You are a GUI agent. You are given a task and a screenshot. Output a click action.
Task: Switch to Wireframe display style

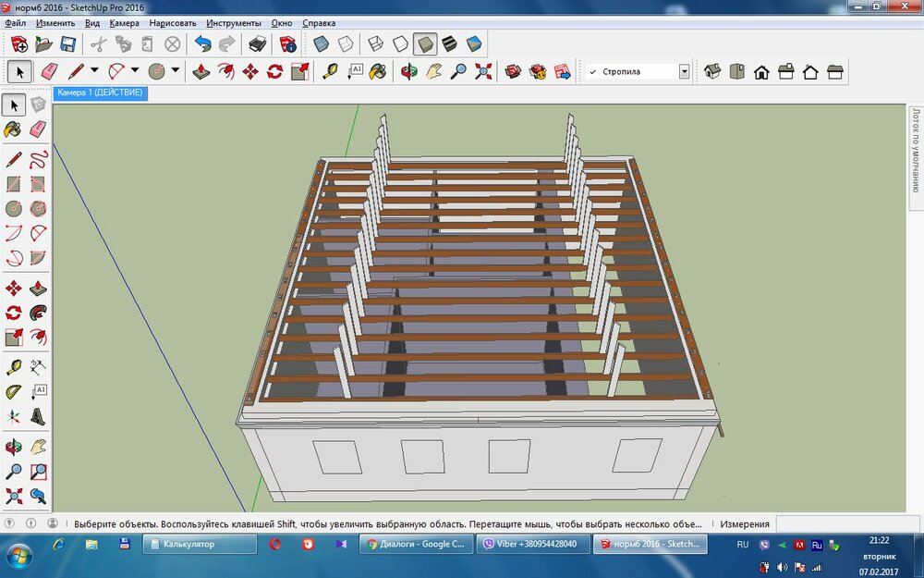click(375, 43)
